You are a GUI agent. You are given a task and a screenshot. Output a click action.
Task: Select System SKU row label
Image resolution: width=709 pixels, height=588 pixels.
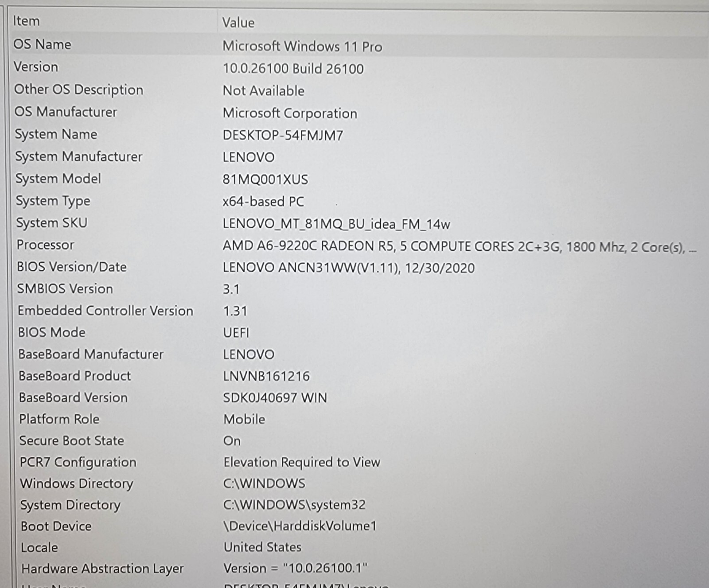(x=52, y=223)
